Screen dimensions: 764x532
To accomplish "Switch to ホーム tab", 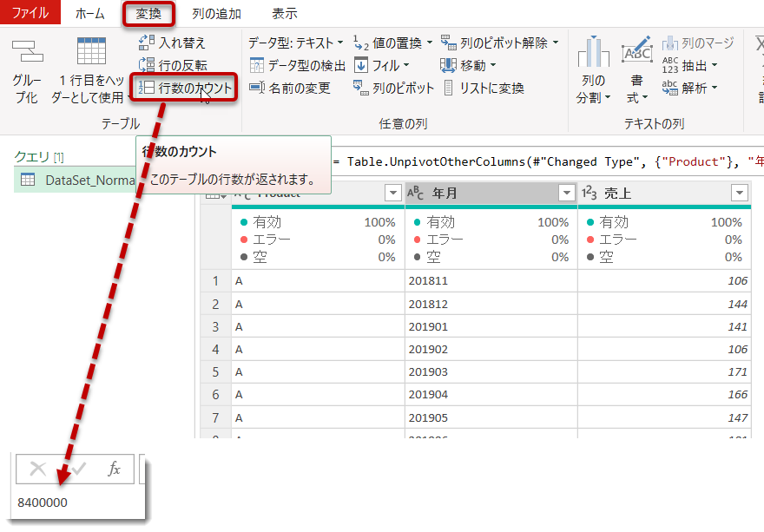I will (90, 13).
